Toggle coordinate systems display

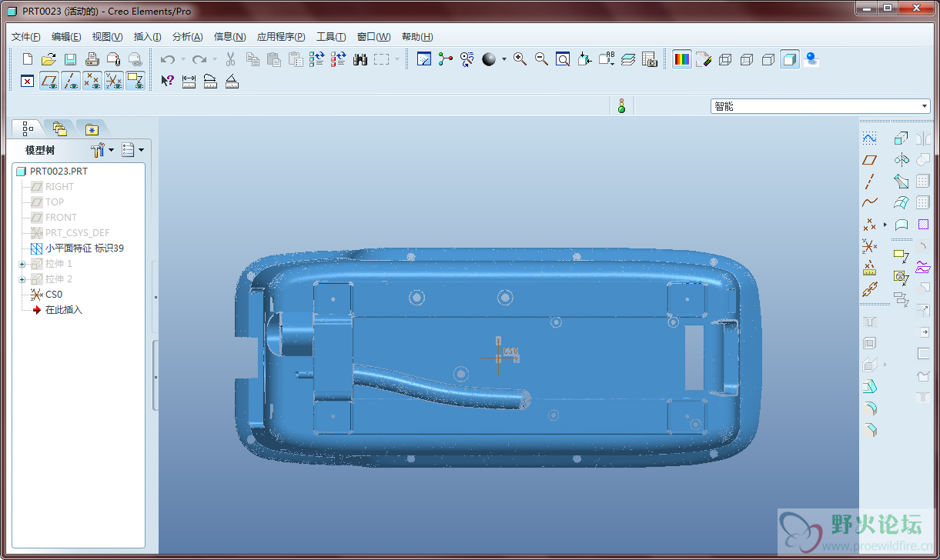(x=114, y=81)
